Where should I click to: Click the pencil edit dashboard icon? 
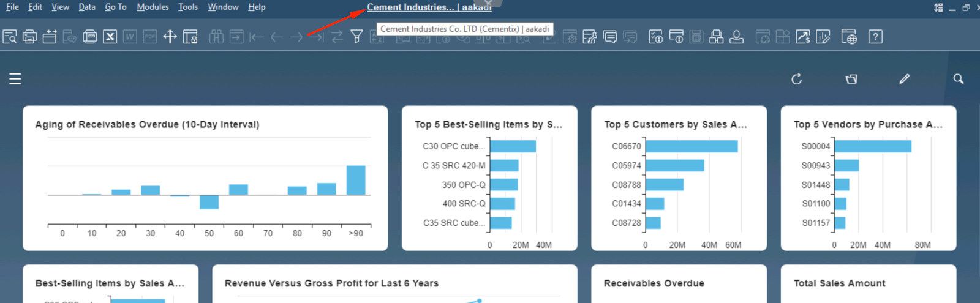904,79
